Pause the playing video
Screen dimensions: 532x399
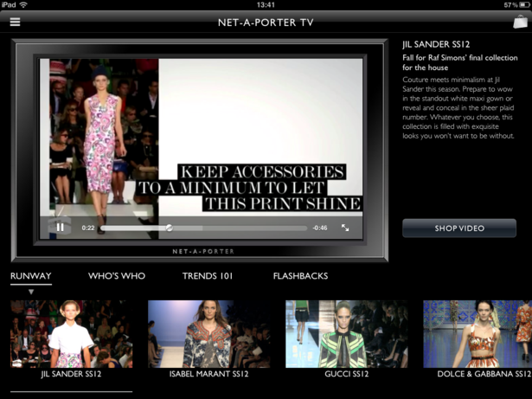tap(60, 228)
